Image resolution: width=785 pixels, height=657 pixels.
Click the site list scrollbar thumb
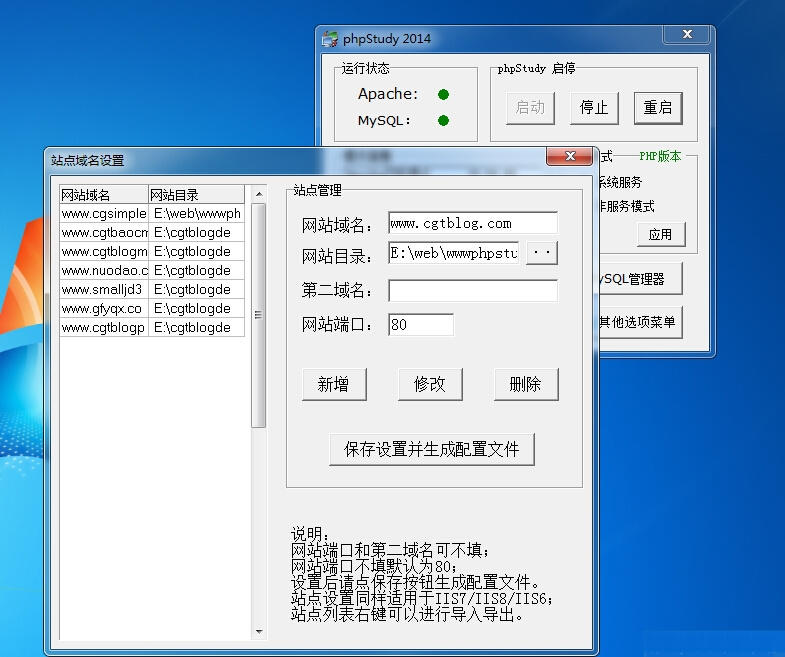pos(258,315)
